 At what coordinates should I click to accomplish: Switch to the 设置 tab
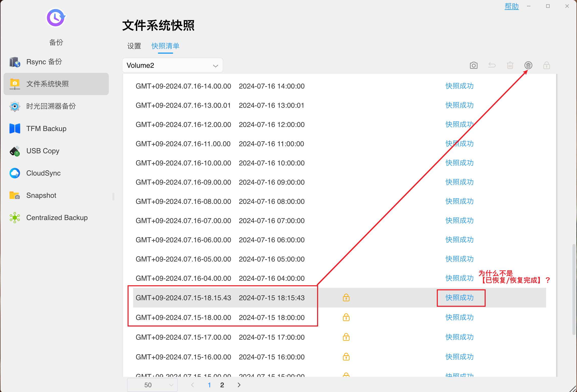[134, 46]
